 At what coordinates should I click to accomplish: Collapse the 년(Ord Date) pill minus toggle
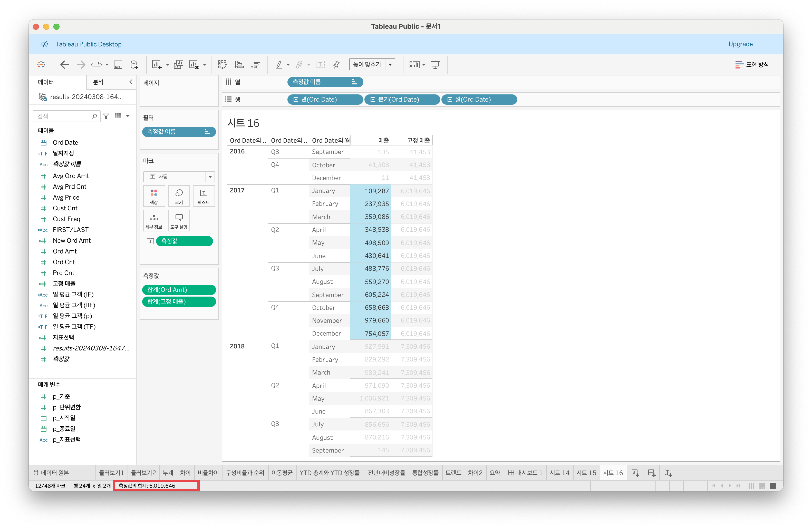296,100
